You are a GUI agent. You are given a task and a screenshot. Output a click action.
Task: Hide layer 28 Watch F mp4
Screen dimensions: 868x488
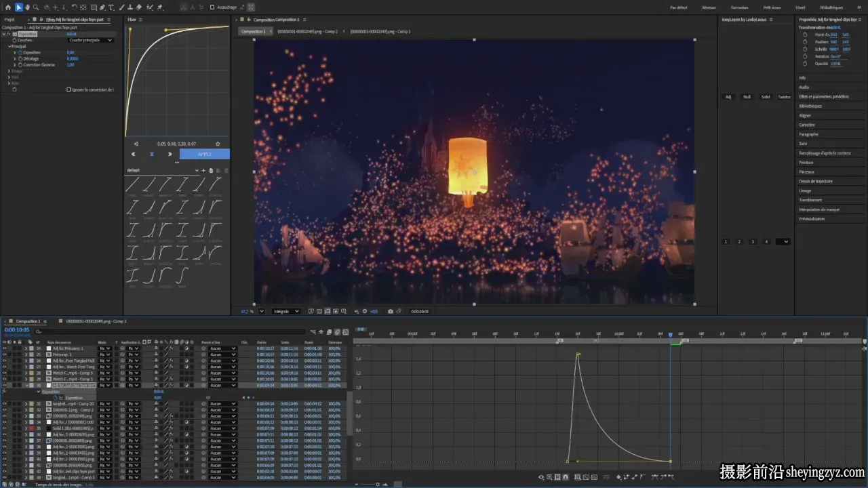point(5,373)
